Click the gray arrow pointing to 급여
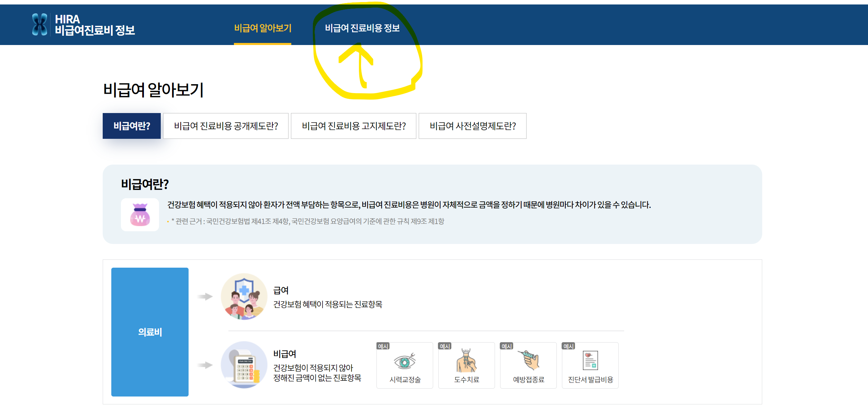The width and height of the screenshot is (868, 413). click(x=205, y=297)
